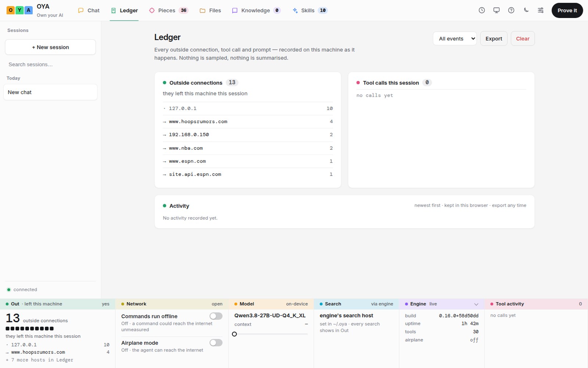Click the Tool calls count badge 0
The height and width of the screenshot is (368, 588).
tap(427, 82)
